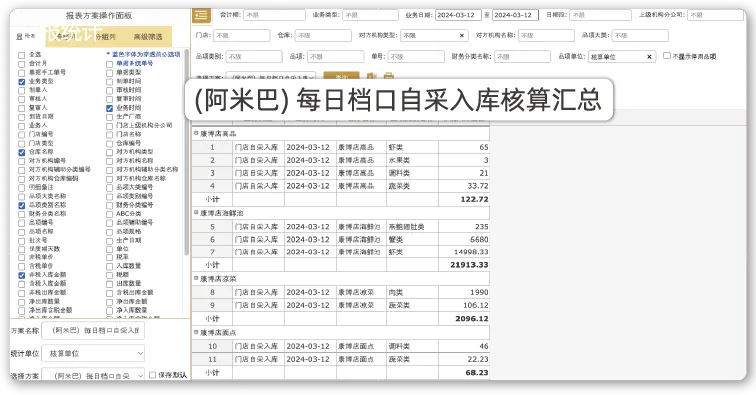Collapse the 康博店面点 group row
This screenshot has width=756, height=395.
(x=196, y=332)
